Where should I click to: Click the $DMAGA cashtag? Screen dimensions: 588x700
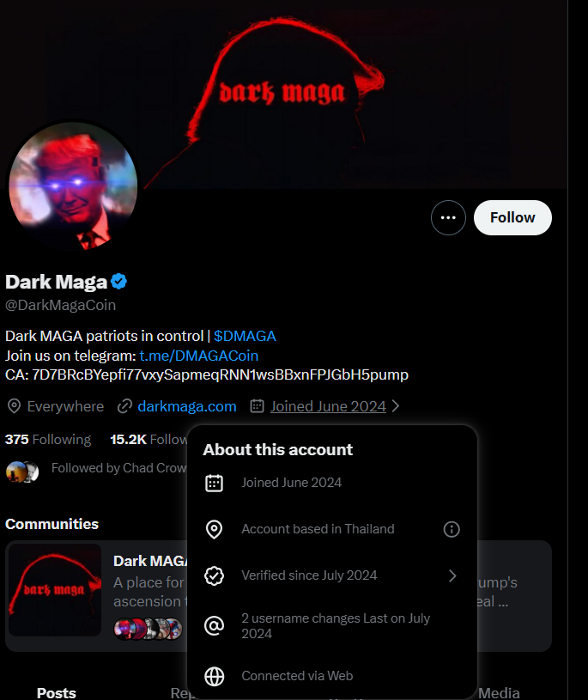(245, 336)
